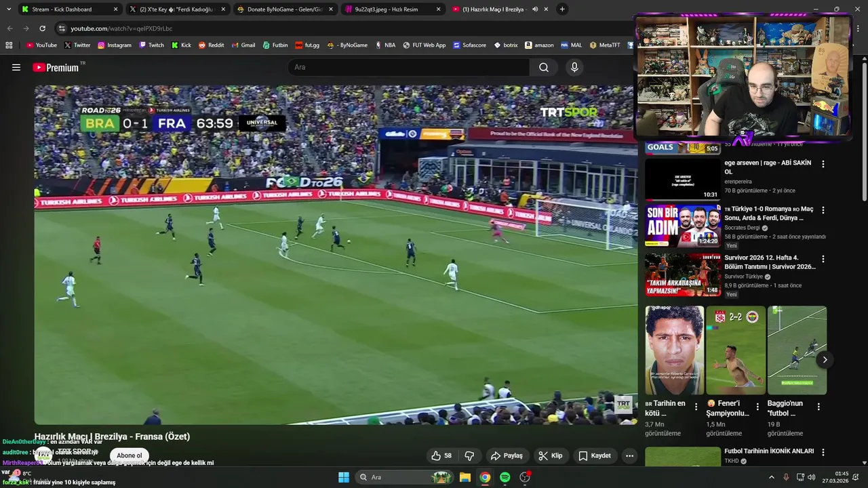Open 'Survivor 2026 12. Hafta 4.' title
The width and height of the screenshot is (868, 488).
point(770,262)
